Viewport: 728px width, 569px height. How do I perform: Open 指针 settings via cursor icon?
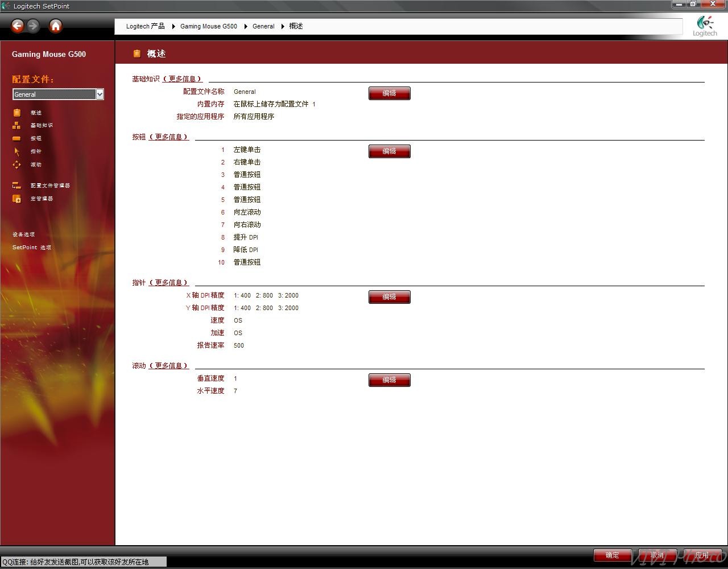coord(16,151)
